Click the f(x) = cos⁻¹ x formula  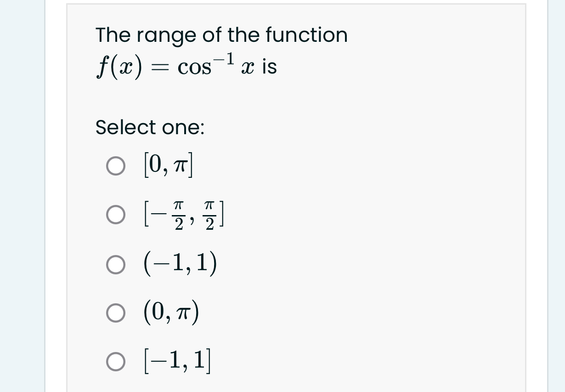pyautogui.click(x=186, y=65)
